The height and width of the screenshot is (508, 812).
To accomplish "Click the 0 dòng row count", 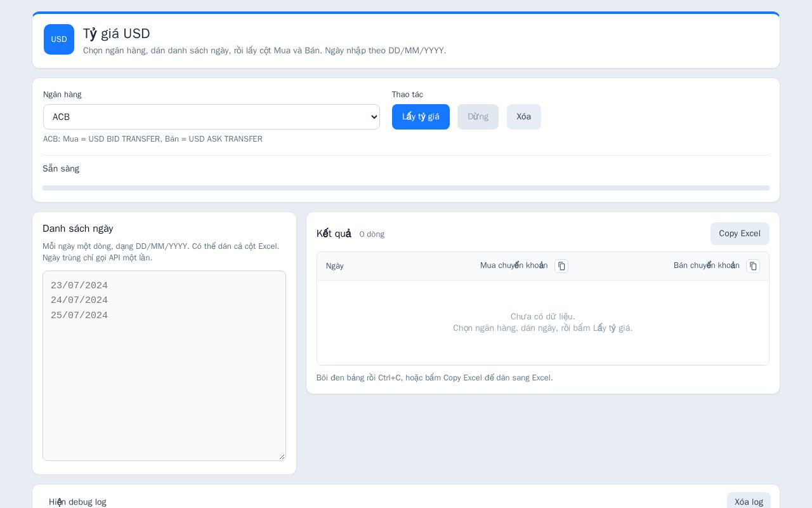I will (372, 234).
